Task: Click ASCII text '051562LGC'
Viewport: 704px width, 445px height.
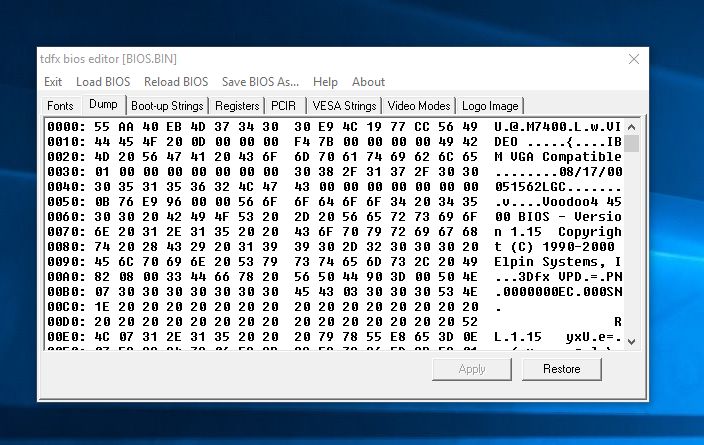Action: [530, 187]
